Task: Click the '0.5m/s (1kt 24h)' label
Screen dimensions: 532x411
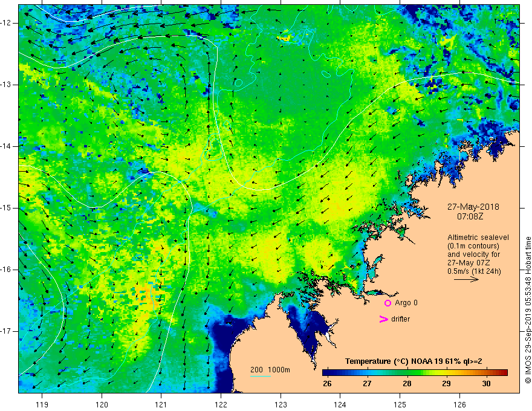Action: point(474,271)
